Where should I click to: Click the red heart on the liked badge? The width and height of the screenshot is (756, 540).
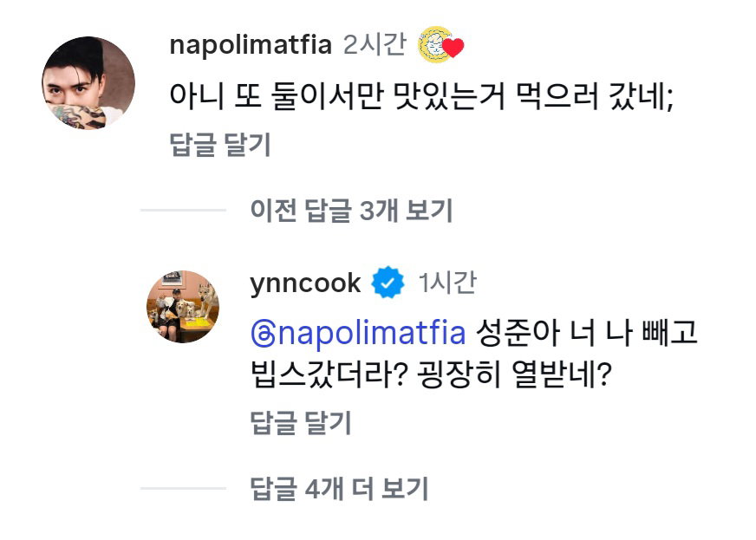point(453,48)
